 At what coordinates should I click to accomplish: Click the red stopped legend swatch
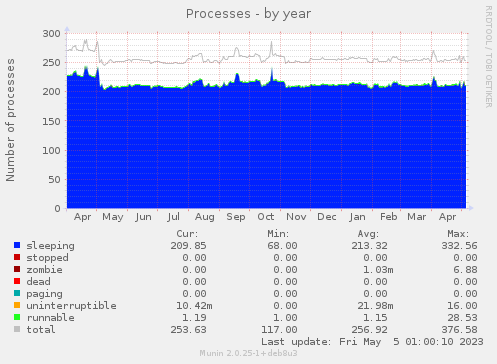click(x=17, y=257)
